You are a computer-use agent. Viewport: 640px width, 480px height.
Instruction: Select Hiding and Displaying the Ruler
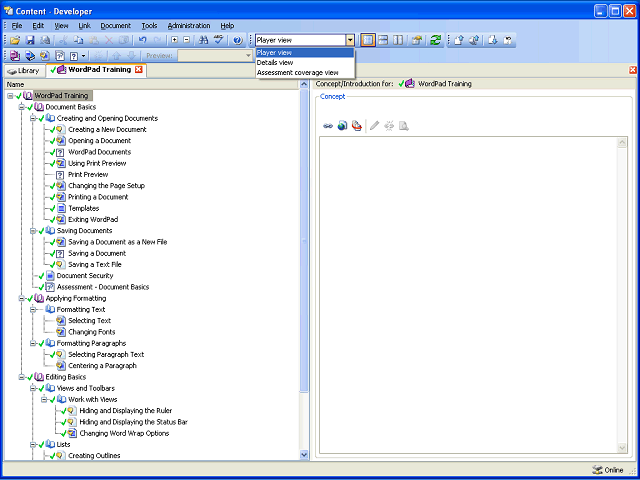126,411
